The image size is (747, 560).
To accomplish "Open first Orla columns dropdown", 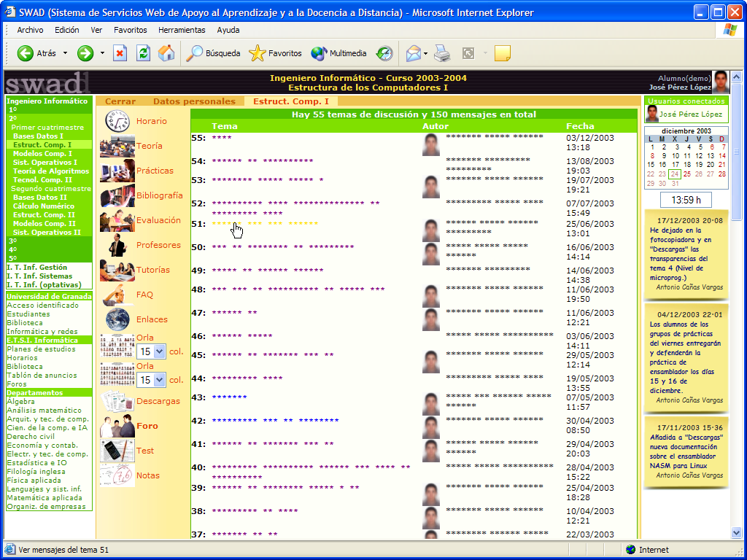I will point(160,351).
